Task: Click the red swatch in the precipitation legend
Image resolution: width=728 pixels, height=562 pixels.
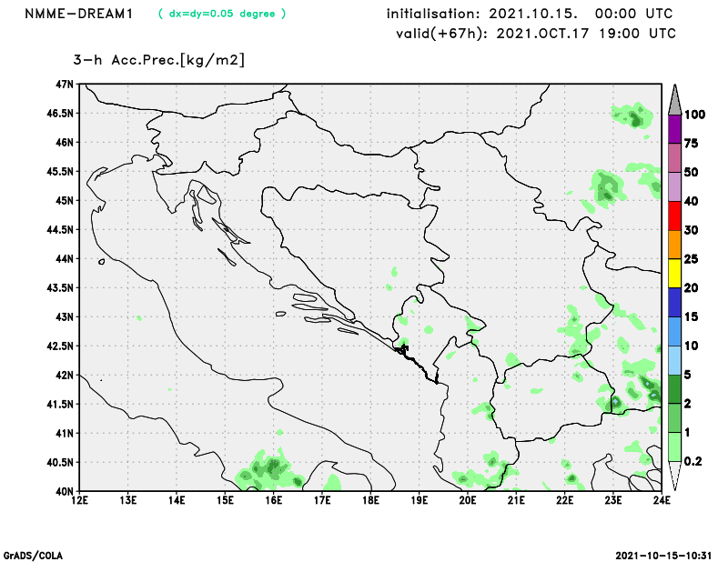Action: click(x=674, y=216)
